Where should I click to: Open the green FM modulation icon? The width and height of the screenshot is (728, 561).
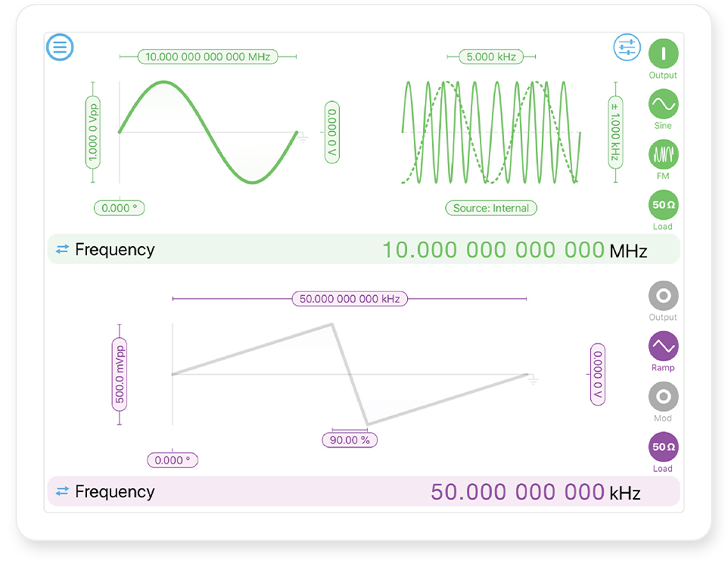(x=663, y=155)
